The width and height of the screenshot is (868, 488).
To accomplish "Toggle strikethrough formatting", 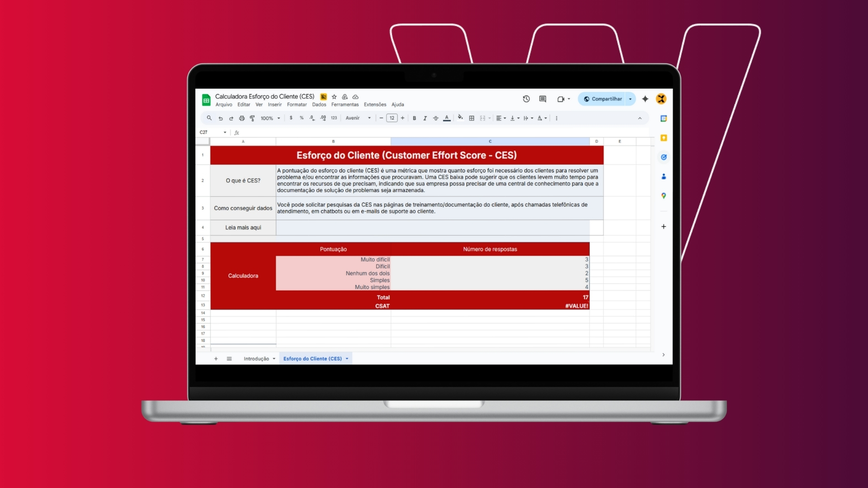I will tap(436, 118).
